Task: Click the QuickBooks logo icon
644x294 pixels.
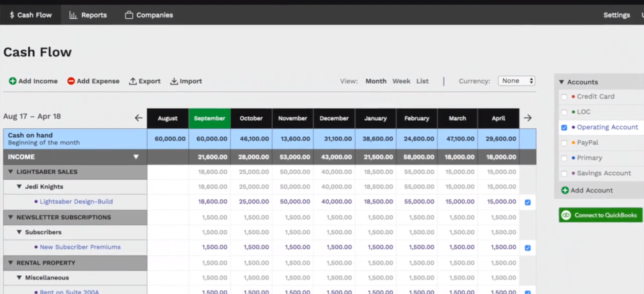Action: [567, 215]
